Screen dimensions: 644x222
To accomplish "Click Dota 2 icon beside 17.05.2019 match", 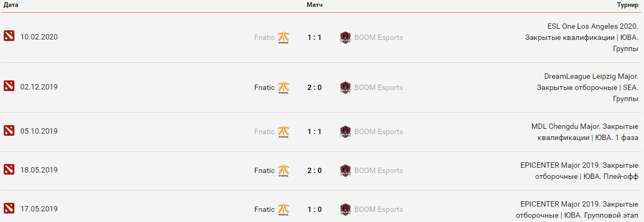I will pos(9,209).
